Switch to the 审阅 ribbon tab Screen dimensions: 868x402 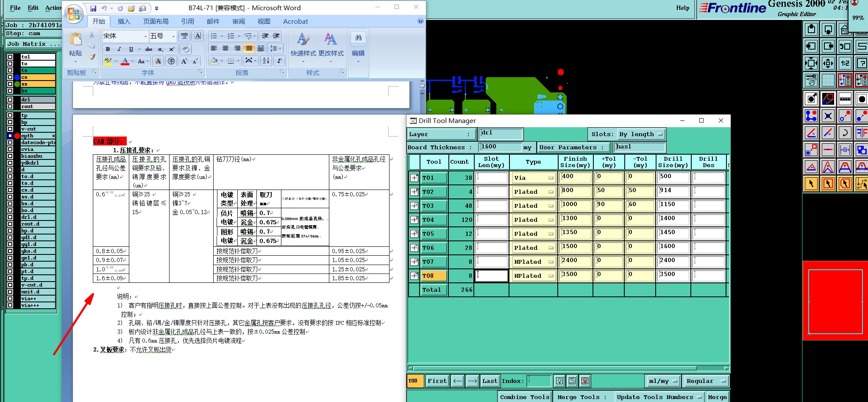238,21
